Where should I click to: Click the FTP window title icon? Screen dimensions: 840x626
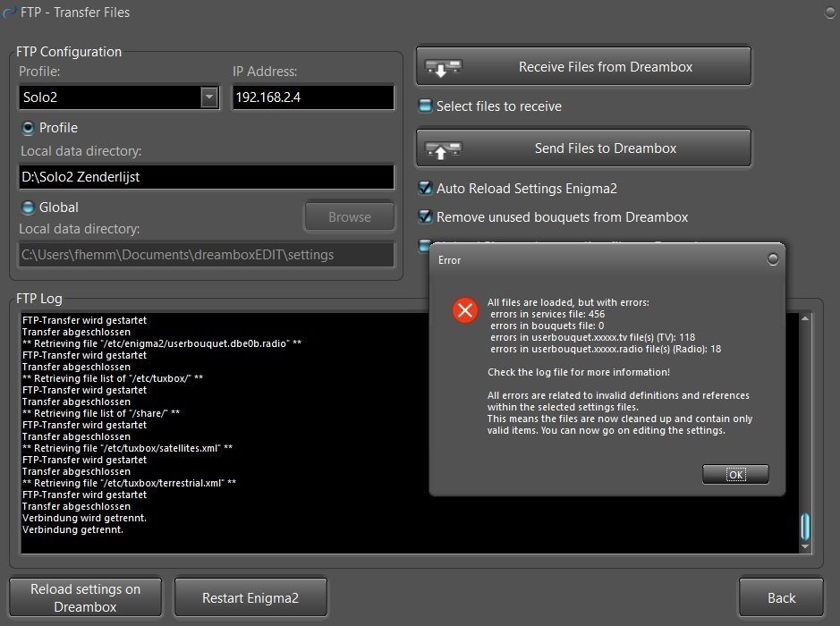[9, 13]
